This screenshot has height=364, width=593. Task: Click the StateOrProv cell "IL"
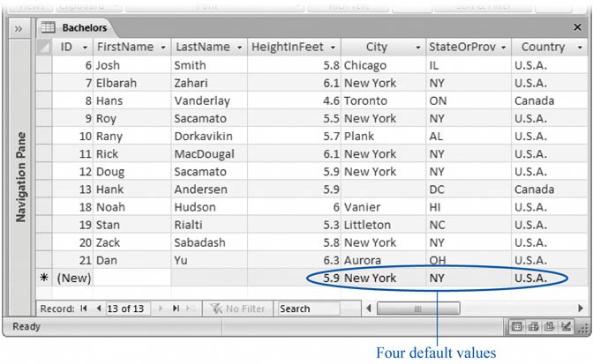[x=469, y=65]
